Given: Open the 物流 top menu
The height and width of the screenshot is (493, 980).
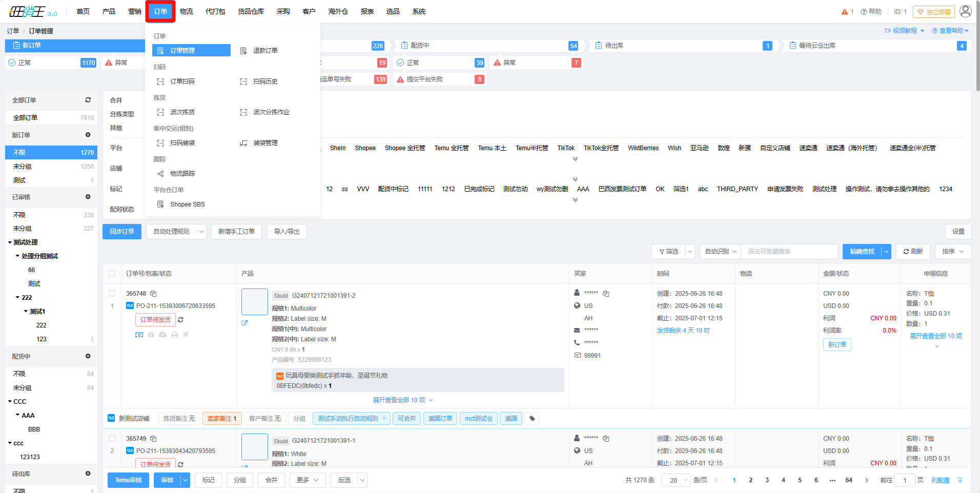Looking at the screenshot, I should coord(187,11).
